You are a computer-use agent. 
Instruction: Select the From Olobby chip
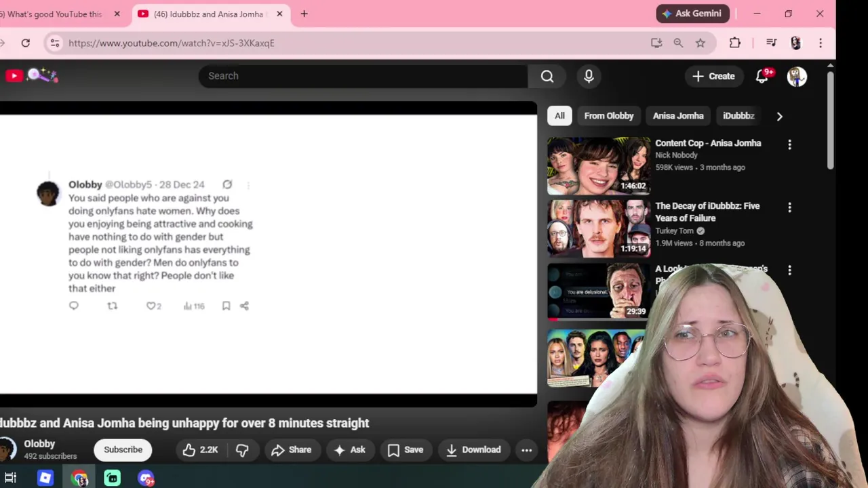609,116
